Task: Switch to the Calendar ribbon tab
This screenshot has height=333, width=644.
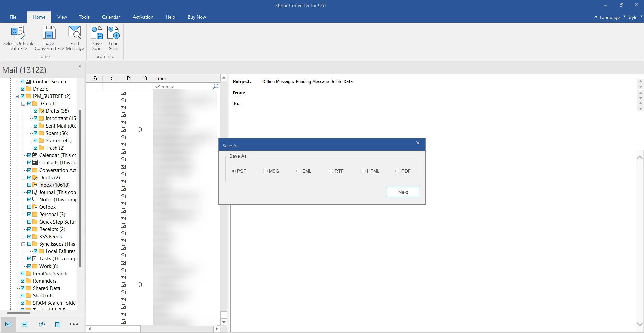Action: click(x=111, y=17)
